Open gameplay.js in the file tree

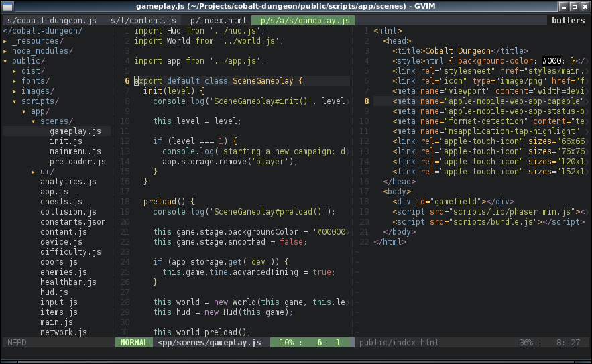point(75,131)
